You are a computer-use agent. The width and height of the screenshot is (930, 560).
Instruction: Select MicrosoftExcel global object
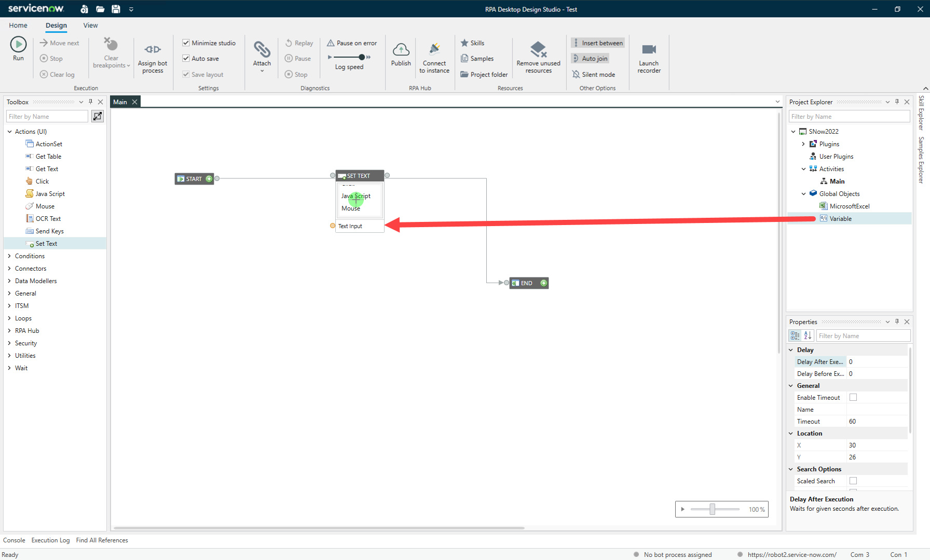tap(849, 206)
